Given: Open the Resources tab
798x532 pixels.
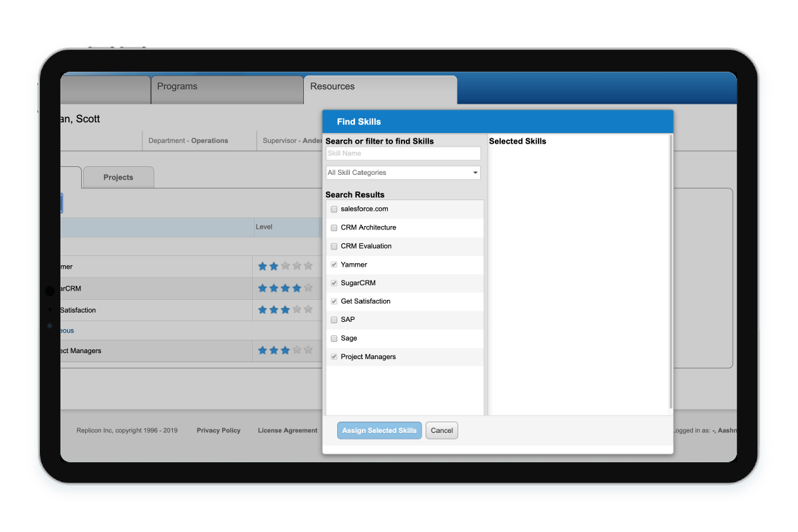Looking at the screenshot, I should (x=380, y=89).
